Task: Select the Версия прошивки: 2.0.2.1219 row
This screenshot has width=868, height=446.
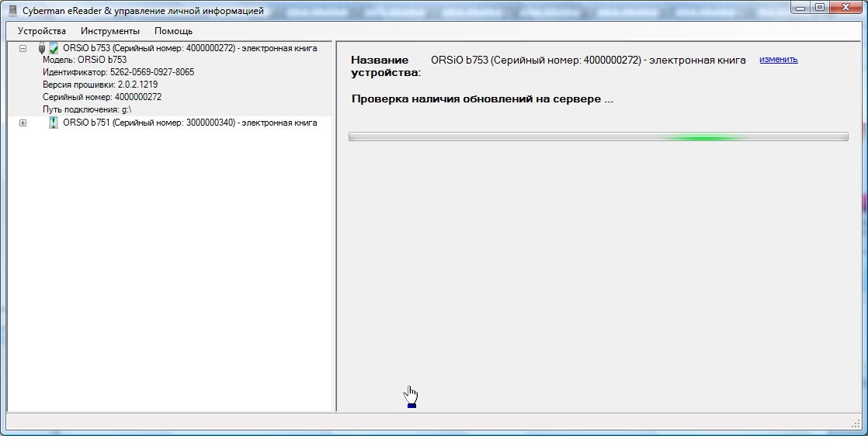Action: point(100,85)
